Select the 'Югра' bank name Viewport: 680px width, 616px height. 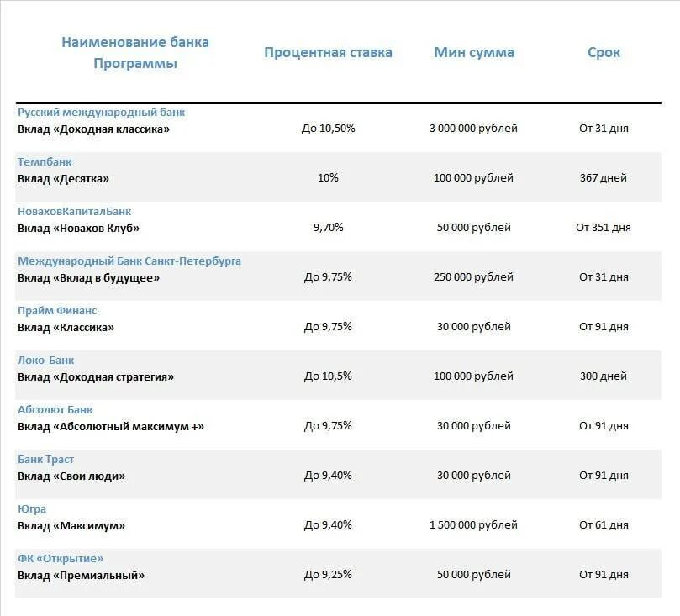32,508
